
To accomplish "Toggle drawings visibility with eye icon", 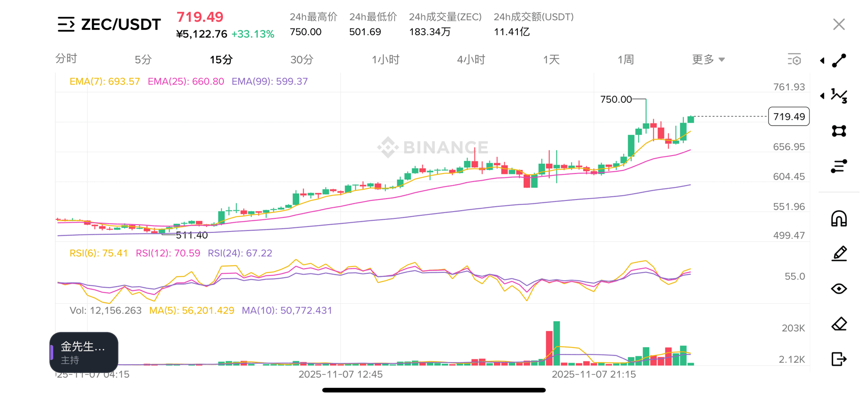I will 839,289.
